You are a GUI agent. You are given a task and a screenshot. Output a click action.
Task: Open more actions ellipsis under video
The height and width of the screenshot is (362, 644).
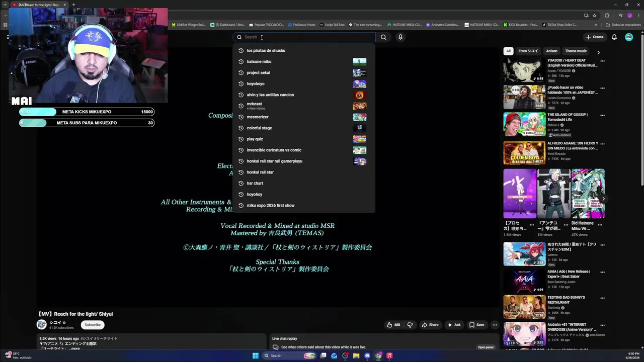495,325
